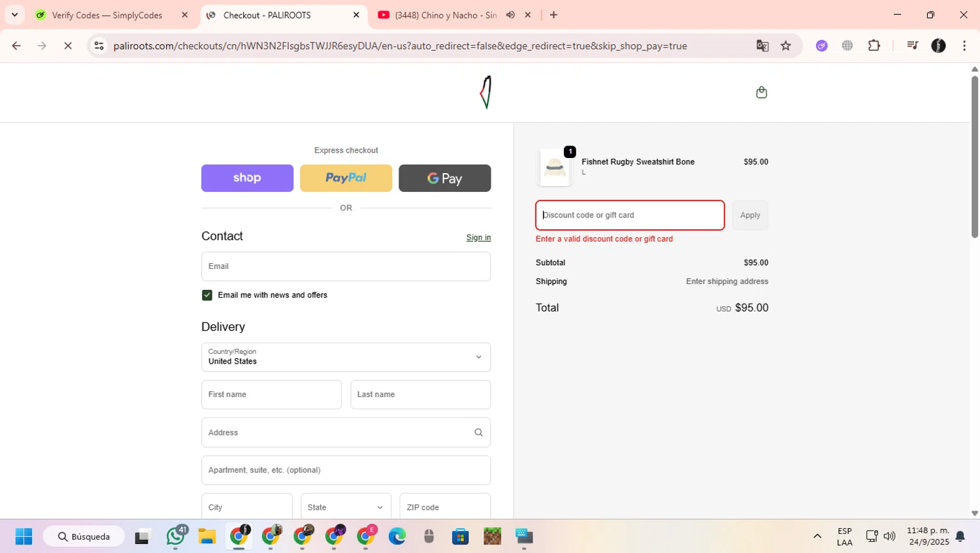
Task: Click the purple extension icon in toolbar
Action: [x=822, y=46]
